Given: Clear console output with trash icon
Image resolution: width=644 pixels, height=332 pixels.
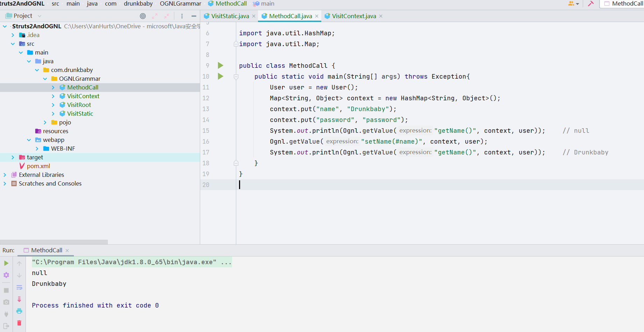Looking at the screenshot, I should [19, 323].
